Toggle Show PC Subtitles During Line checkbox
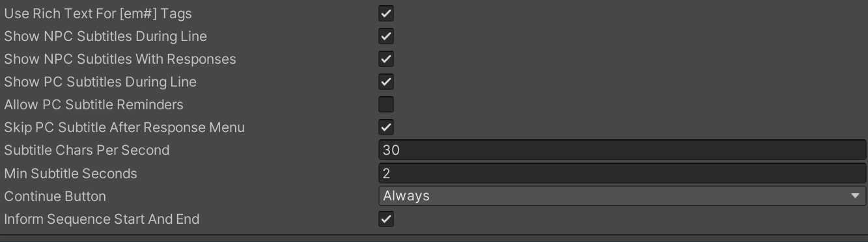The height and width of the screenshot is (242, 868). coord(386,82)
